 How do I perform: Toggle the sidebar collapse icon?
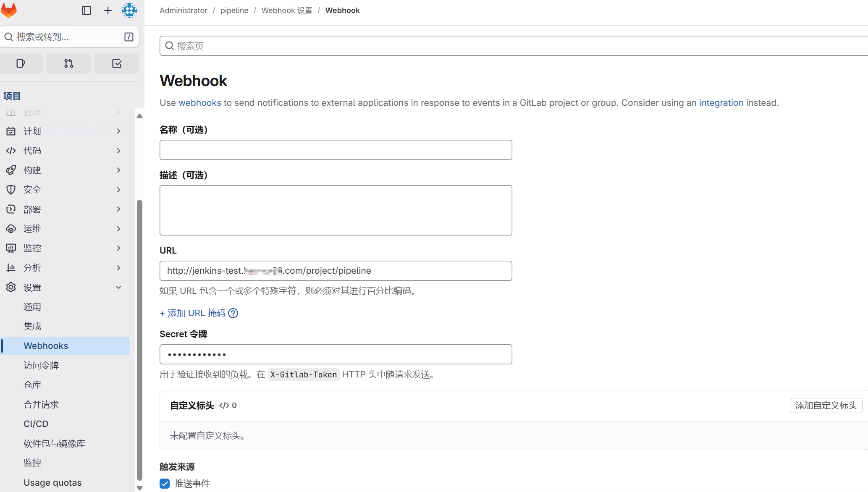pyautogui.click(x=87, y=10)
